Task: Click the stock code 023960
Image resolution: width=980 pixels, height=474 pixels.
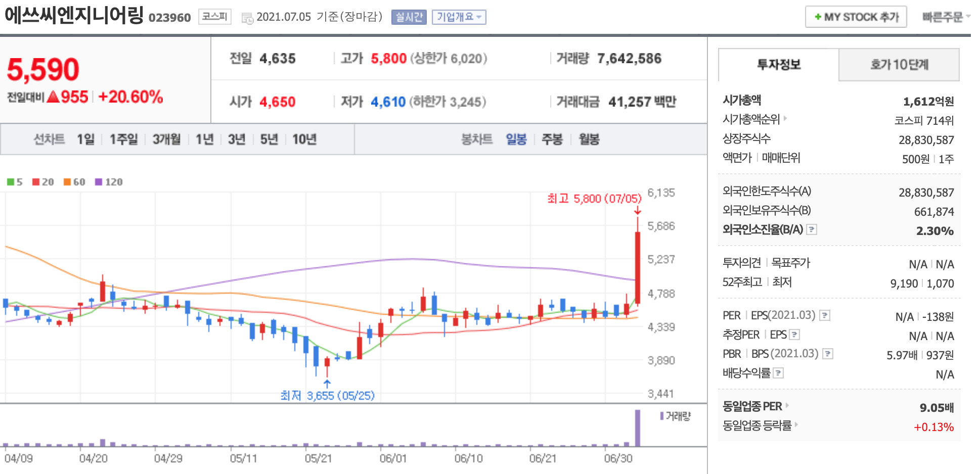Action: pyautogui.click(x=169, y=18)
